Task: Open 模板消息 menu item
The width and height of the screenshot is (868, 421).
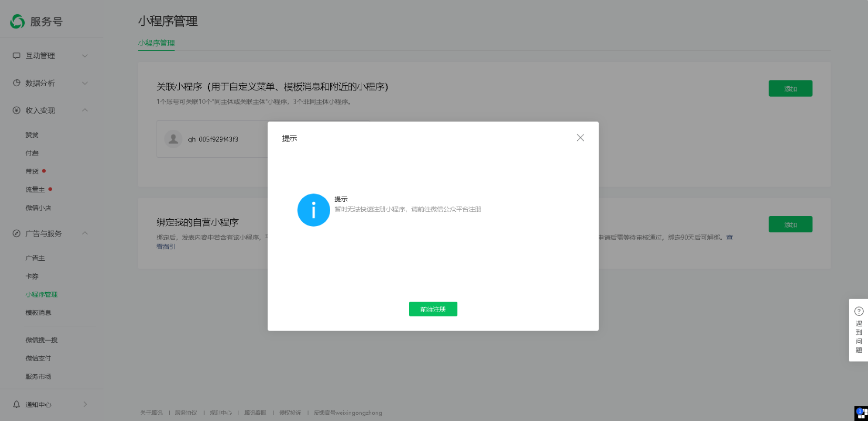Action: coord(38,313)
